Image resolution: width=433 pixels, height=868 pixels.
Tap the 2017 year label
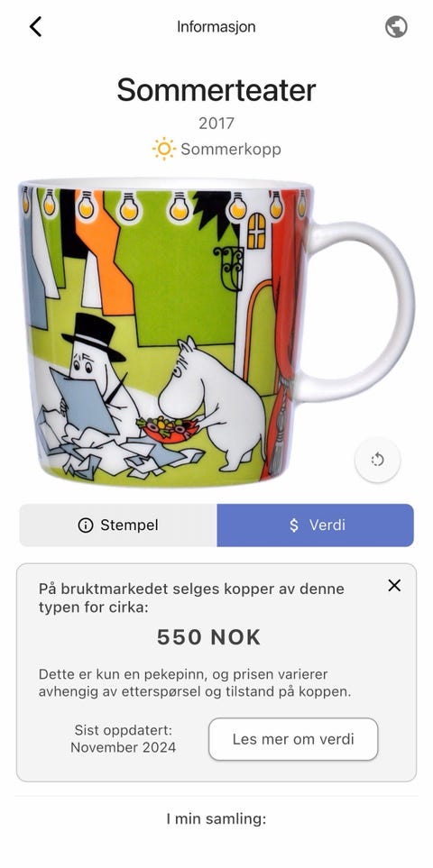pyautogui.click(x=216, y=123)
